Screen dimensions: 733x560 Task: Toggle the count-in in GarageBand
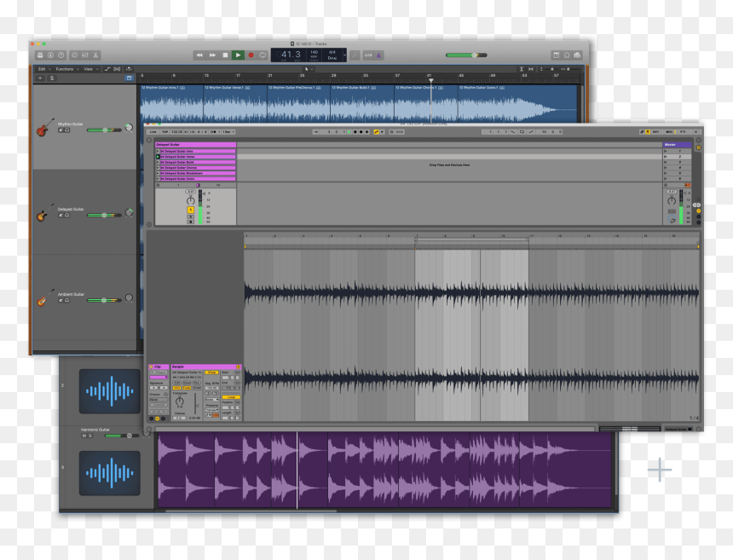click(368, 55)
